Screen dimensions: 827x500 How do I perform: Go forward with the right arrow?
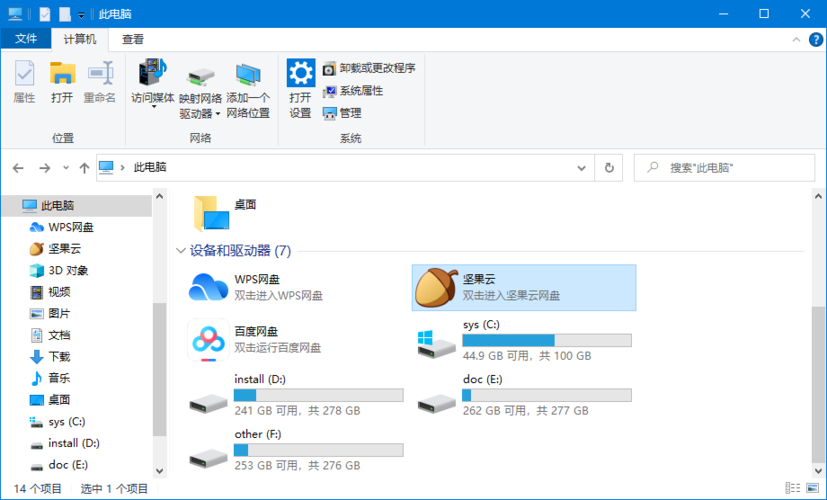[x=45, y=168]
